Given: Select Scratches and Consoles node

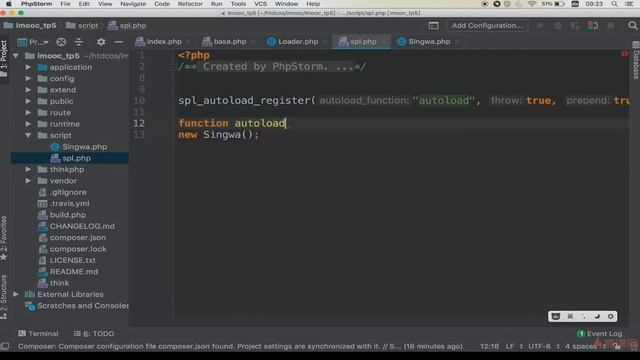Looking at the screenshot, I should pyautogui.click(x=82, y=306).
